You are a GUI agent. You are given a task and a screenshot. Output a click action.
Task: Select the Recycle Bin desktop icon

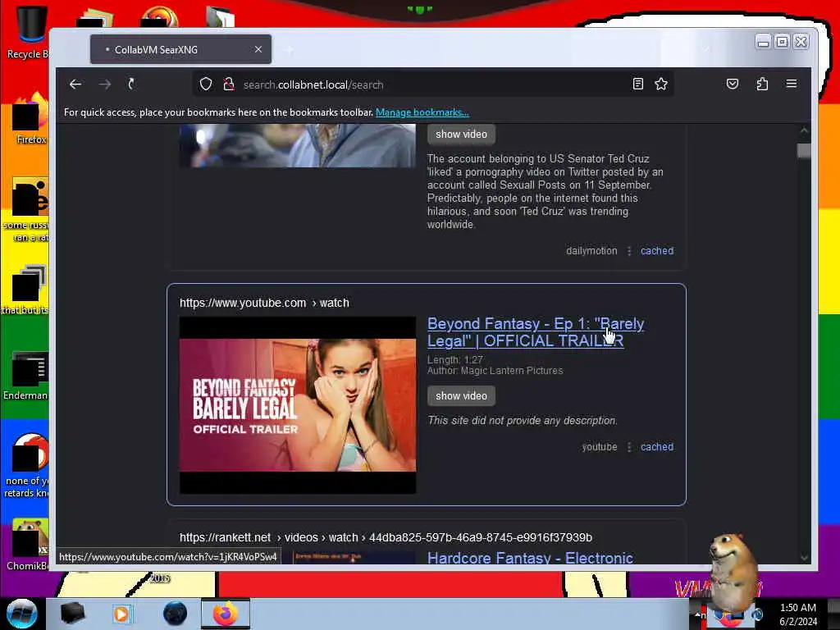point(29,31)
